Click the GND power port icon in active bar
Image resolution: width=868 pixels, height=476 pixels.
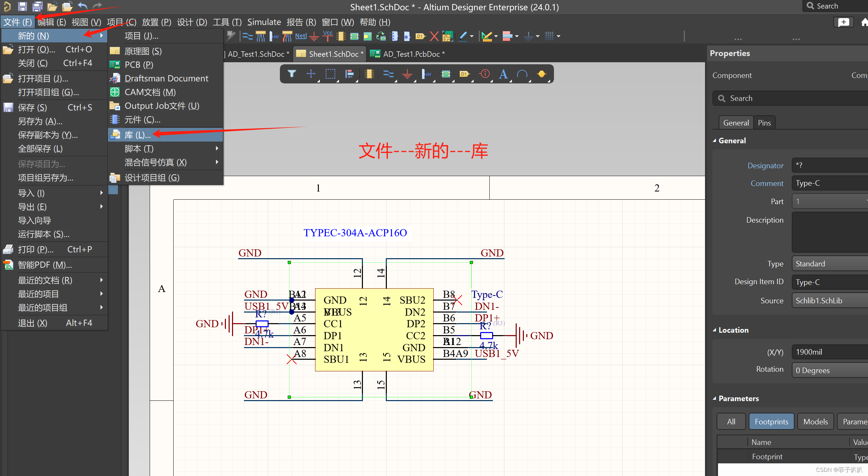407,74
